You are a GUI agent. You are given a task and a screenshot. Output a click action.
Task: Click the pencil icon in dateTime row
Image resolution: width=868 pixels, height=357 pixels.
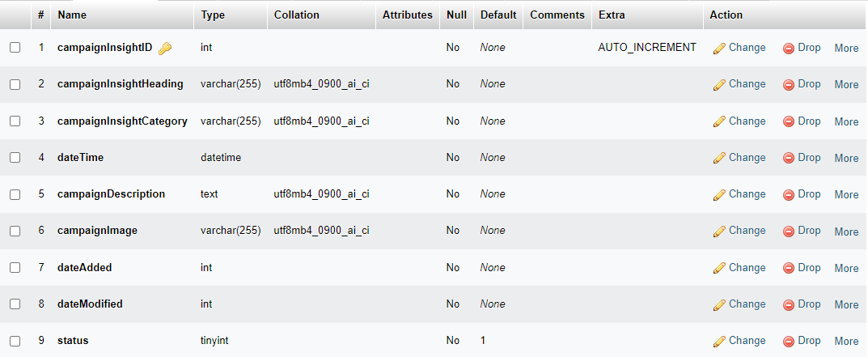718,158
